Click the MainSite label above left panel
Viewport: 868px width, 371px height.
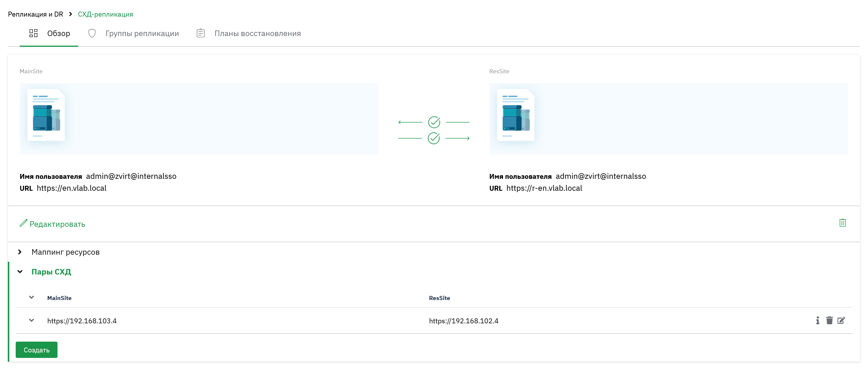pos(31,71)
